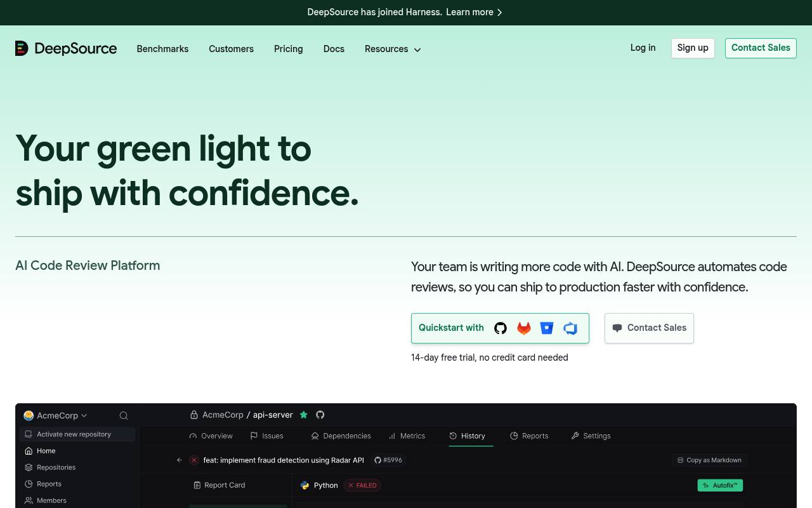Click the commit title "feat: implement fraud detection using Radar API"
The image size is (812, 508).
tap(284, 460)
